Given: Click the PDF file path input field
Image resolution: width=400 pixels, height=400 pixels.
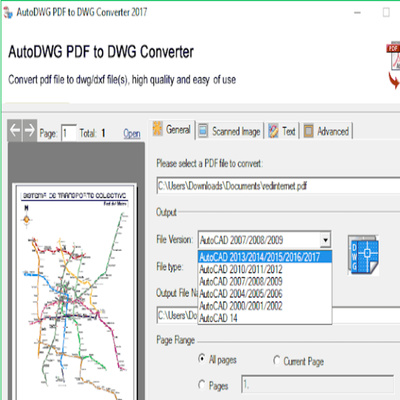Looking at the screenshot, I should click(x=278, y=186).
